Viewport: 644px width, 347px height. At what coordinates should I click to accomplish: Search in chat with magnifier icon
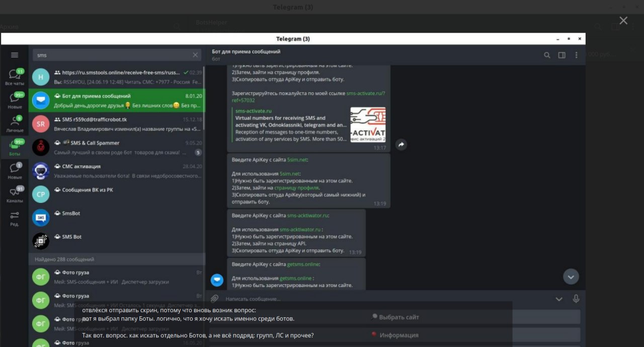[547, 55]
